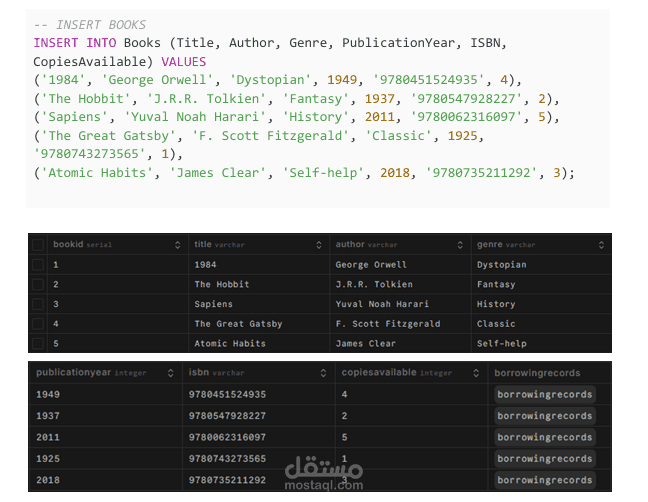Sort by copiesavailable column arrows
The height and width of the screenshot is (502, 648).
pos(476,373)
